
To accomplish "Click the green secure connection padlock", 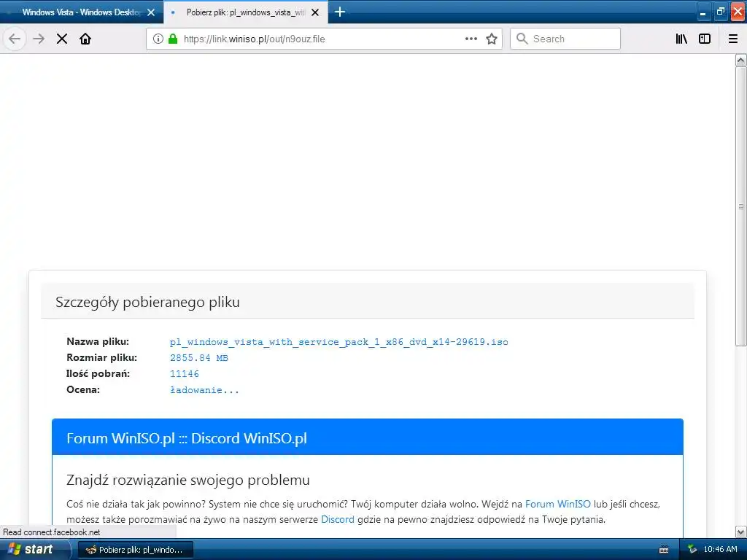I will (x=173, y=39).
